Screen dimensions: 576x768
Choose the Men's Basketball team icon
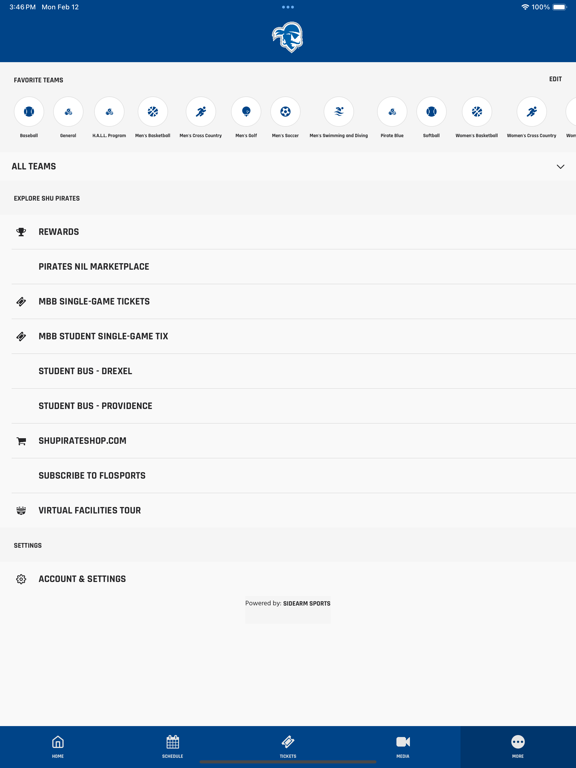153,112
